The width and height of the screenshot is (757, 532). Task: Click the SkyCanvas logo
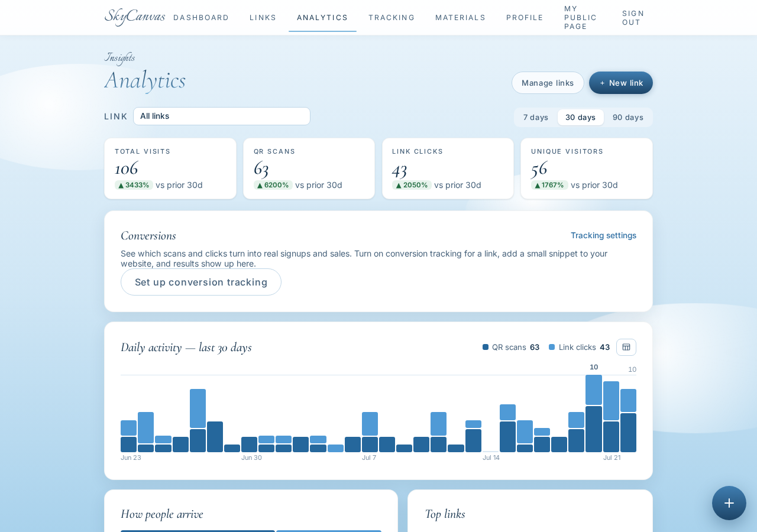(x=135, y=17)
